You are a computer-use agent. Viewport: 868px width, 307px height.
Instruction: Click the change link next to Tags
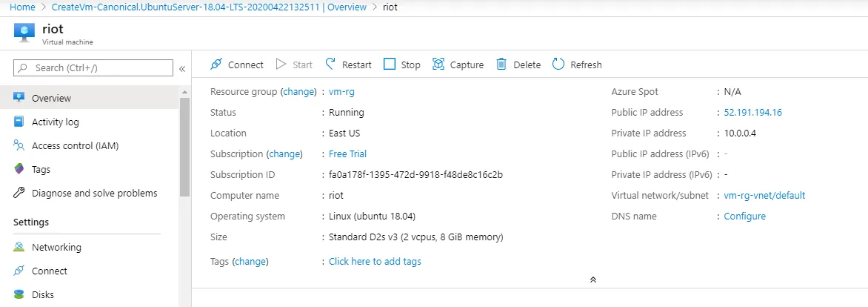[250, 261]
